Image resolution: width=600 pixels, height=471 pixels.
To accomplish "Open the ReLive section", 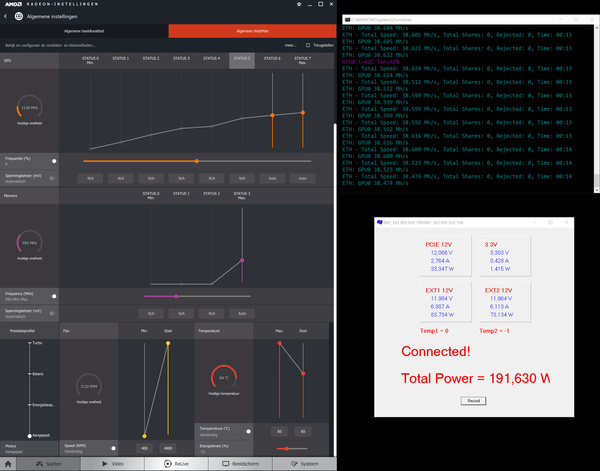I will (176, 464).
